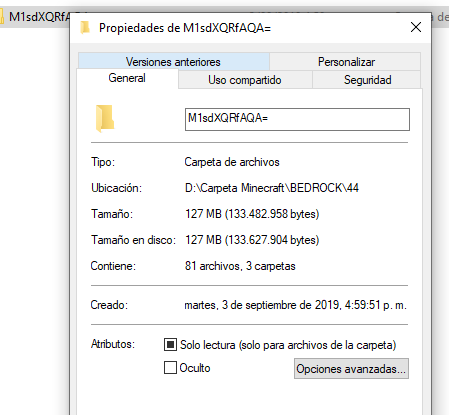Screen dimensions: 449x415
Task: Go to the Seguridad tab
Action: pos(367,80)
